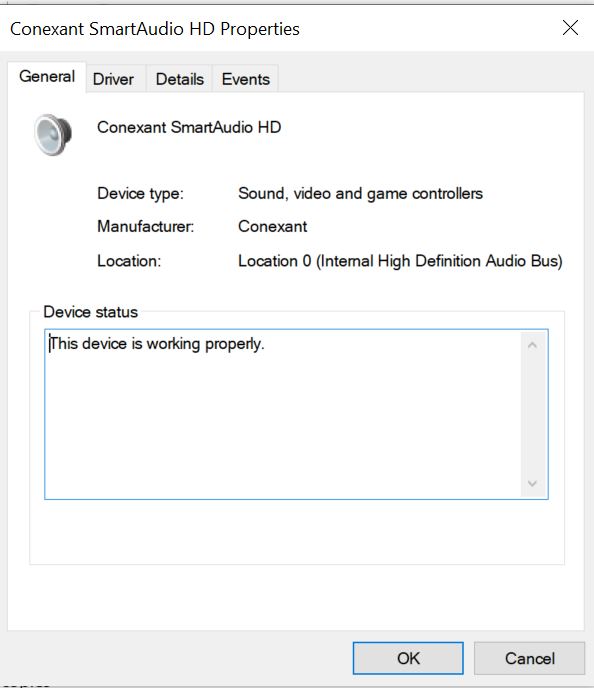
Task: Close the Conexant SmartAudio HD Properties dialog
Action: (x=570, y=28)
